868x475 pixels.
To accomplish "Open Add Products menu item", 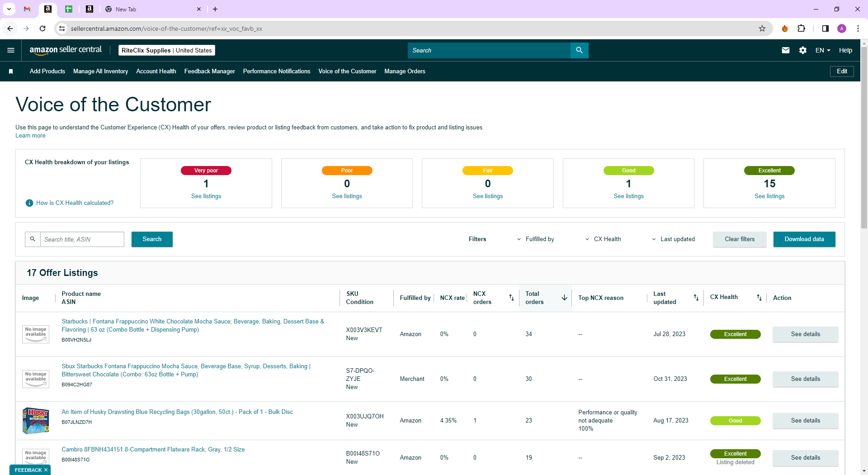I will [x=47, y=71].
